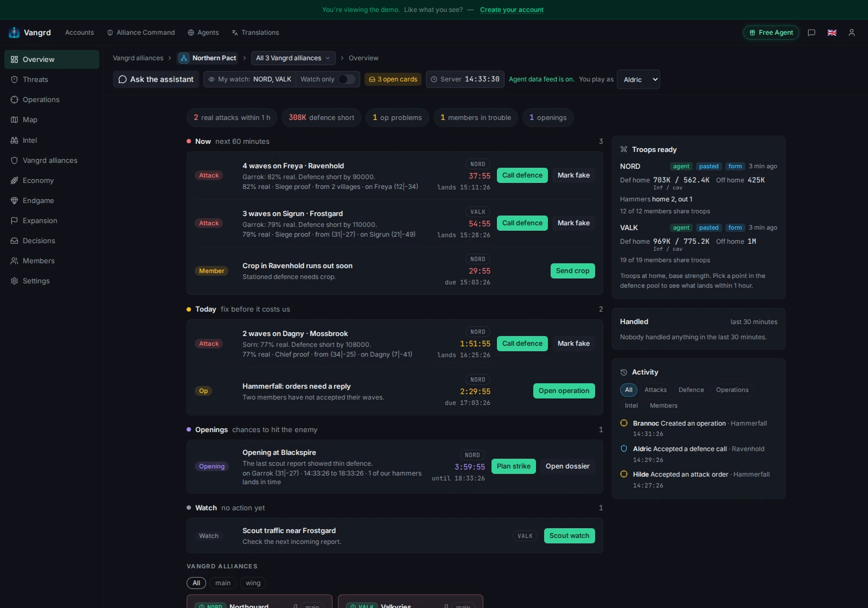The width and height of the screenshot is (868, 608).
Task: Click the Operations icon in sidebar
Action: point(15,99)
